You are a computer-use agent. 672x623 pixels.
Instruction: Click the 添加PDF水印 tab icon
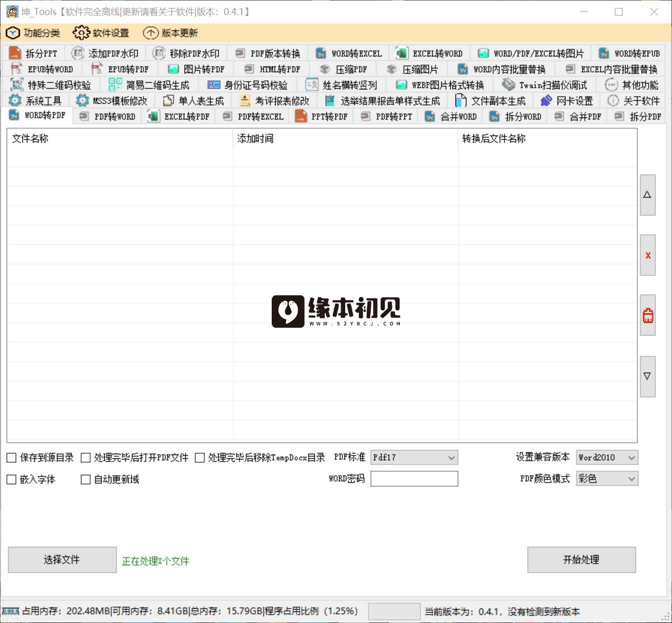click(x=78, y=53)
